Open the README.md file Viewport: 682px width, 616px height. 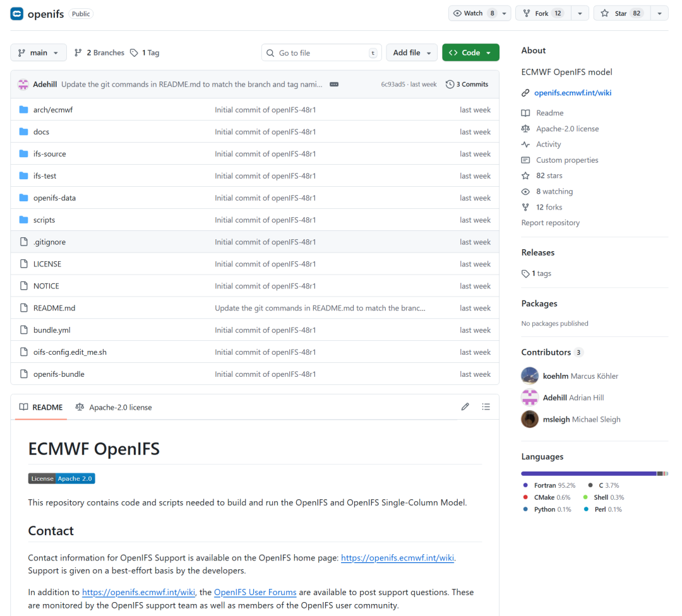54,308
